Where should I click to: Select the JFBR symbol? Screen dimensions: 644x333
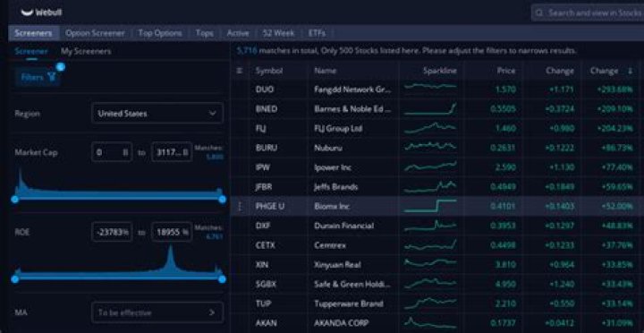click(x=264, y=187)
